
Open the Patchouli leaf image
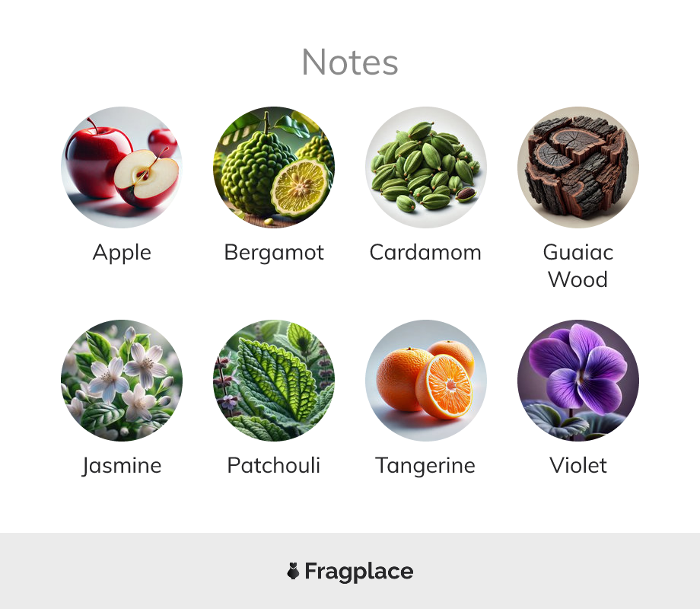click(274, 381)
